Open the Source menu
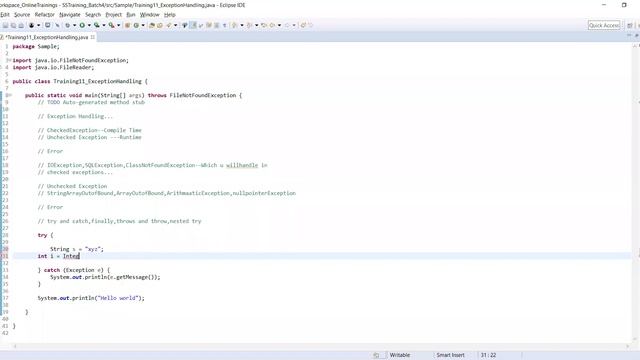The width and height of the screenshot is (640, 360). click(22, 15)
